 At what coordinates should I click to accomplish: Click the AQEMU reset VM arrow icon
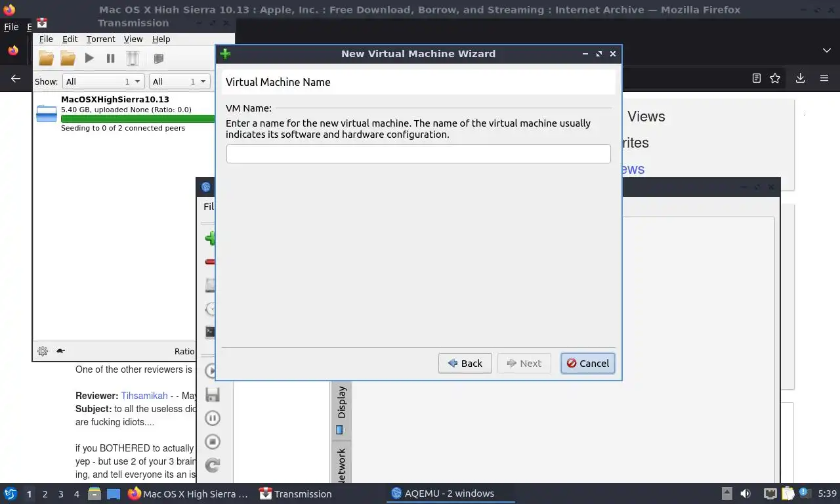212,465
